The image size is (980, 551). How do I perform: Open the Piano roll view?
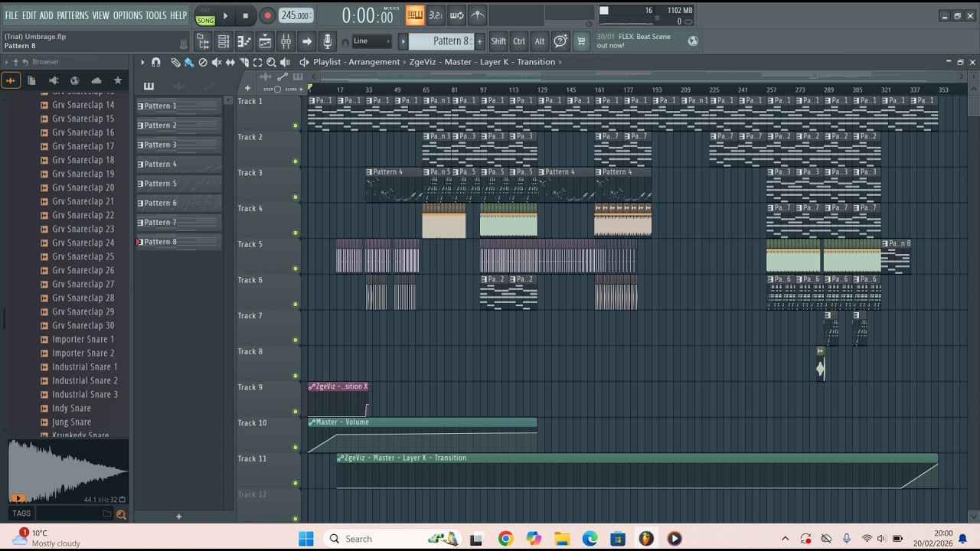[x=244, y=41]
